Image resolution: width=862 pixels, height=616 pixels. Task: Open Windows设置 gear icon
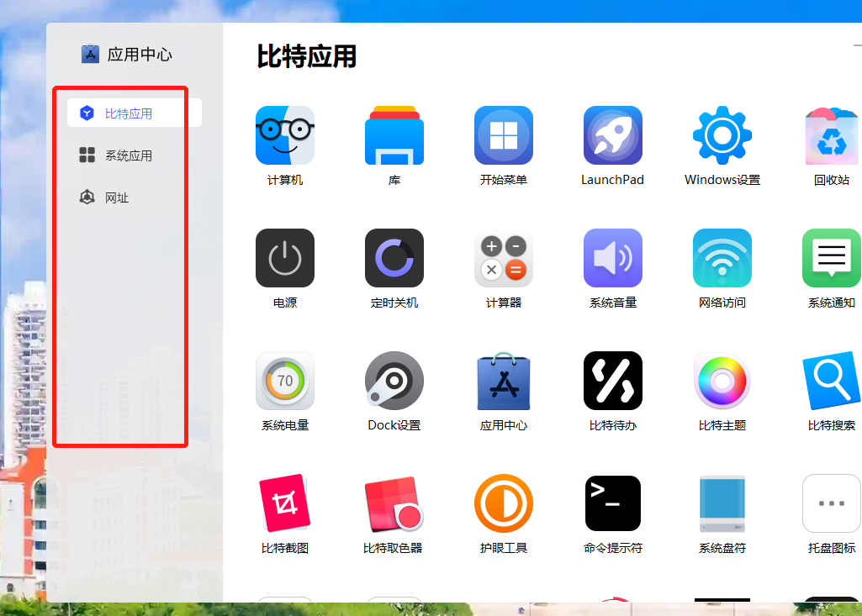pyautogui.click(x=722, y=136)
